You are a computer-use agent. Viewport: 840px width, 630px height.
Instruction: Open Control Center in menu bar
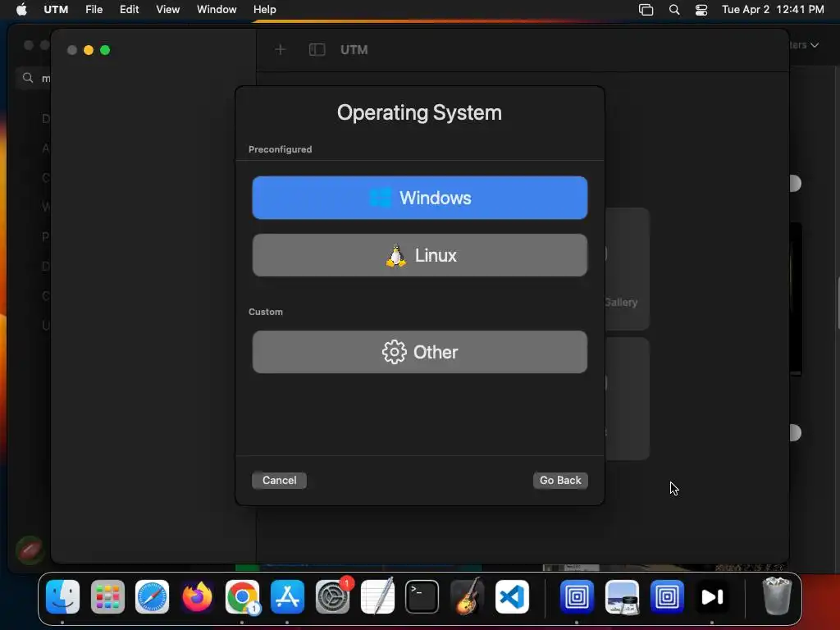point(701,10)
